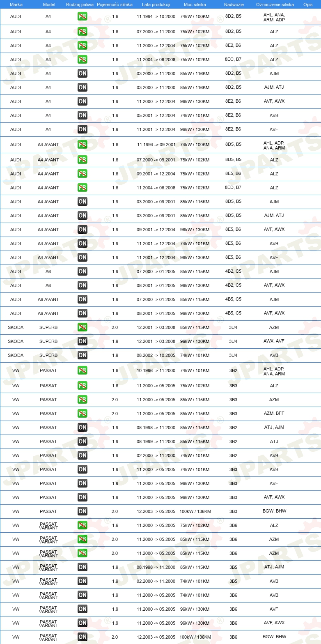Click petrol icon in A4 Avant 8ED, B7 row
This screenshot has width=321, height=644.
(x=83, y=188)
